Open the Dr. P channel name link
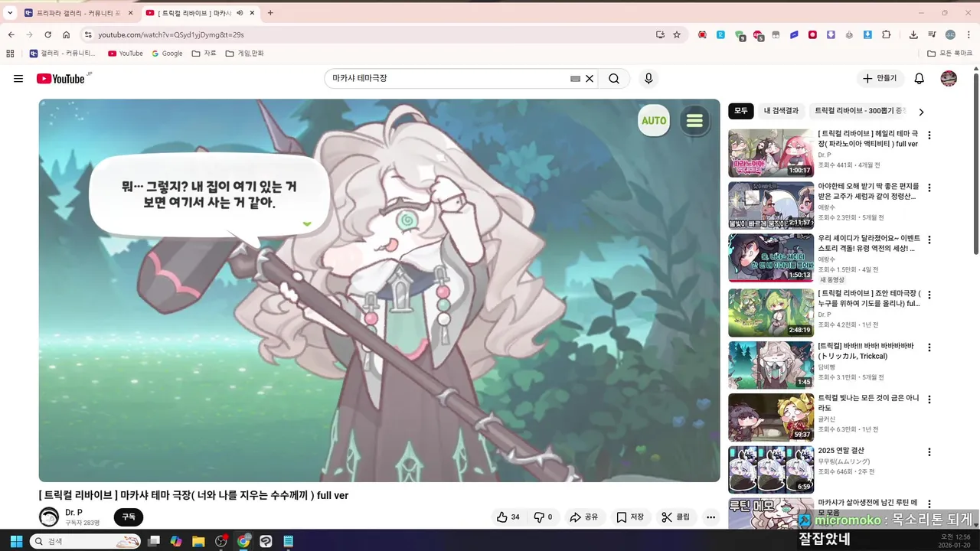The height and width of the screenshot is (551, 980). (73, 513)
